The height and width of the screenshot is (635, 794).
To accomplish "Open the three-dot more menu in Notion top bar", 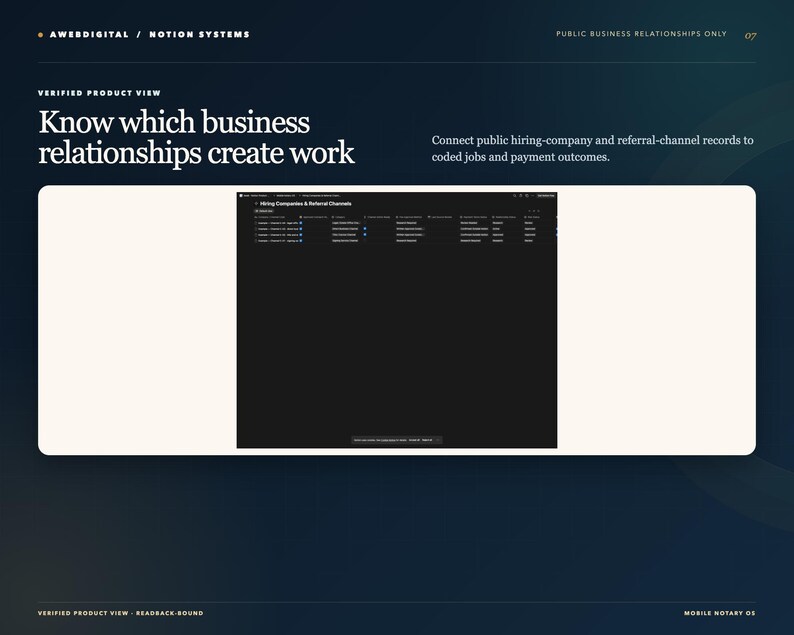I will [533, 195].
